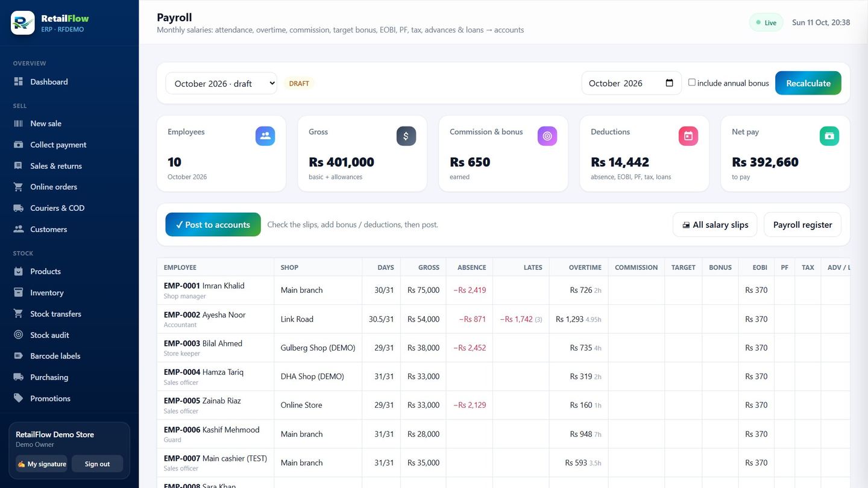Click the Products icon in sidebar
The image size is (868, 488).
point(19,272)
